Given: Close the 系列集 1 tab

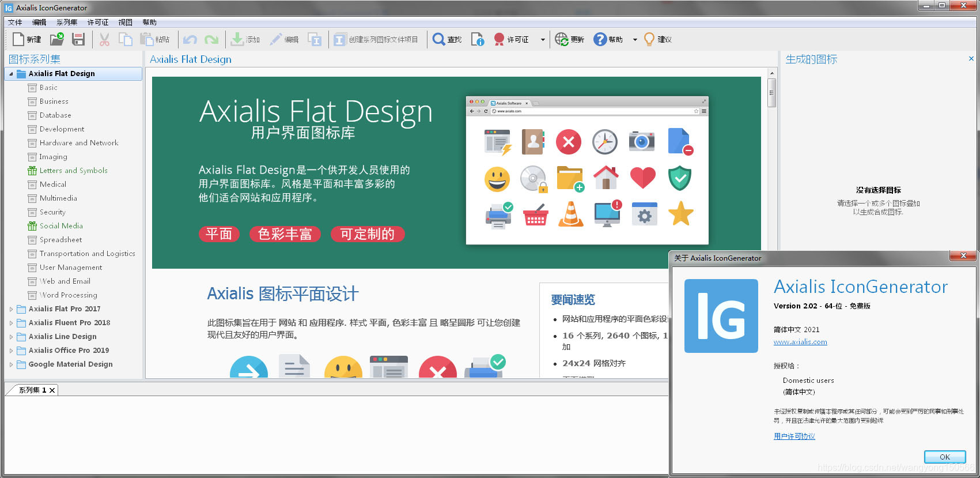Looking at the screenshot, I should point(52,390).
